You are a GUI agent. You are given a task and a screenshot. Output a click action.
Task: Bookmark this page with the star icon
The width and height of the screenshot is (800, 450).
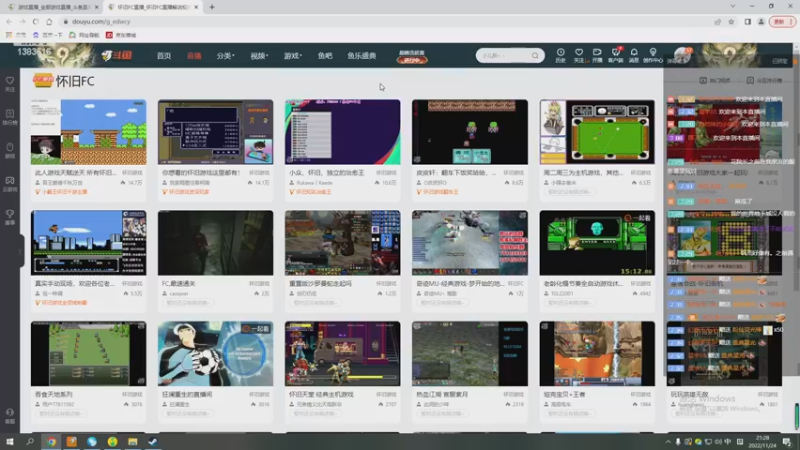731,21
